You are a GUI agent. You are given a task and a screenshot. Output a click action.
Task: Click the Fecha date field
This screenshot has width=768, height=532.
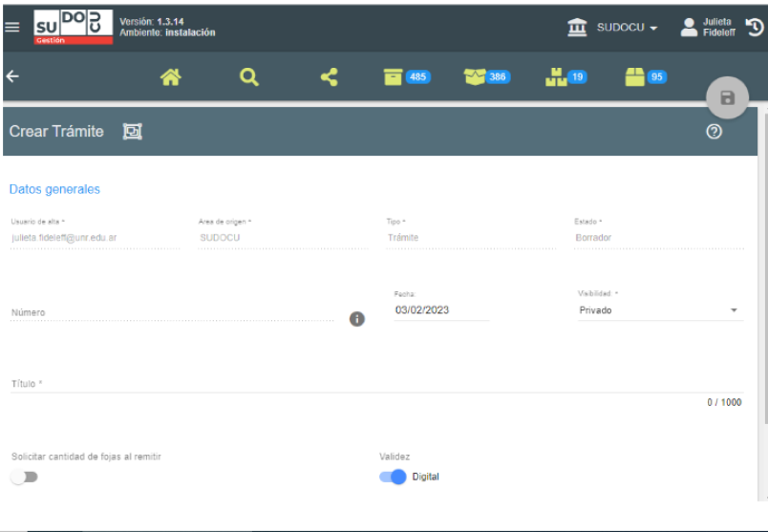440,310
